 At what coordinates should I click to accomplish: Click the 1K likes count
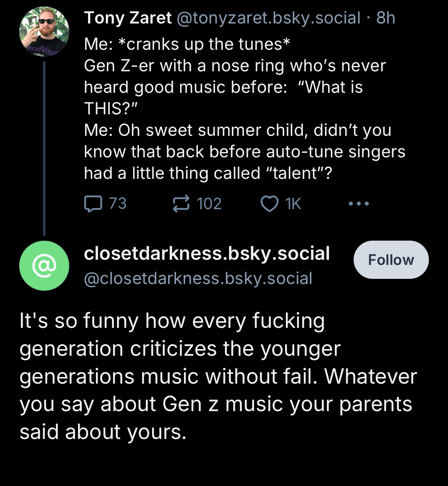coord(293,204)
